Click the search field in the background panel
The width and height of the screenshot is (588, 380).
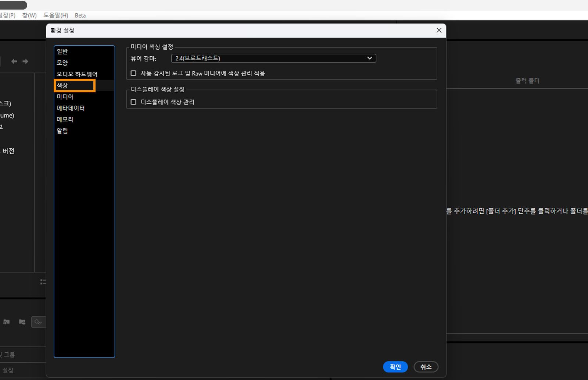tap(39, 322)
